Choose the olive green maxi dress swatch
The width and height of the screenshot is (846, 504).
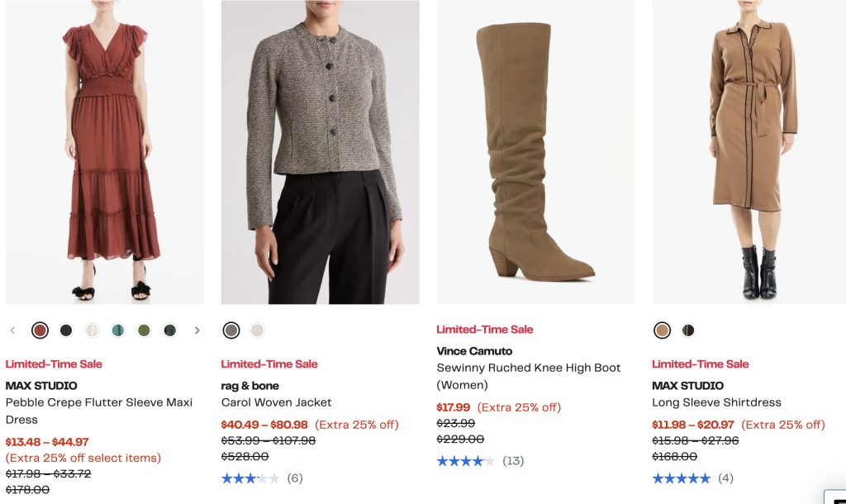click(x=144, y=330)
